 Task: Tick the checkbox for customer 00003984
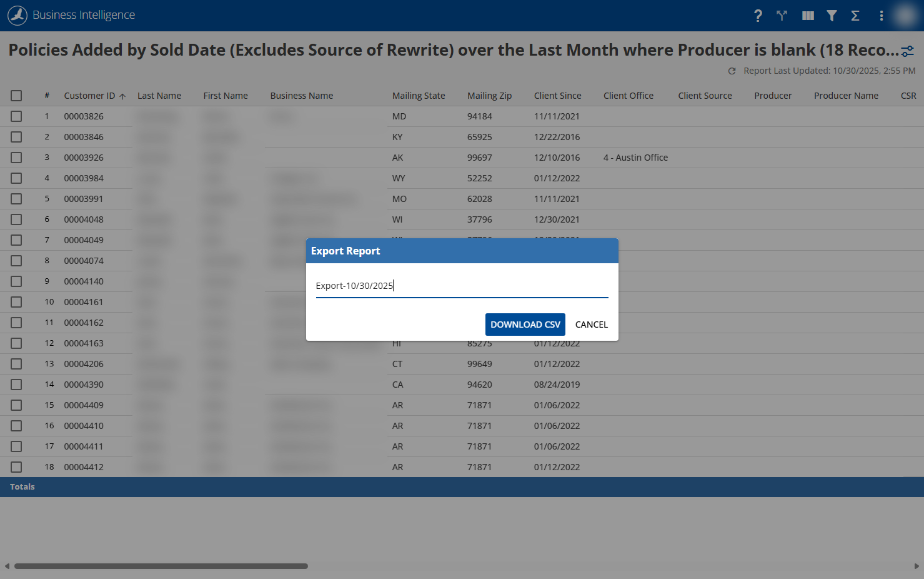[x=16, y=178]
